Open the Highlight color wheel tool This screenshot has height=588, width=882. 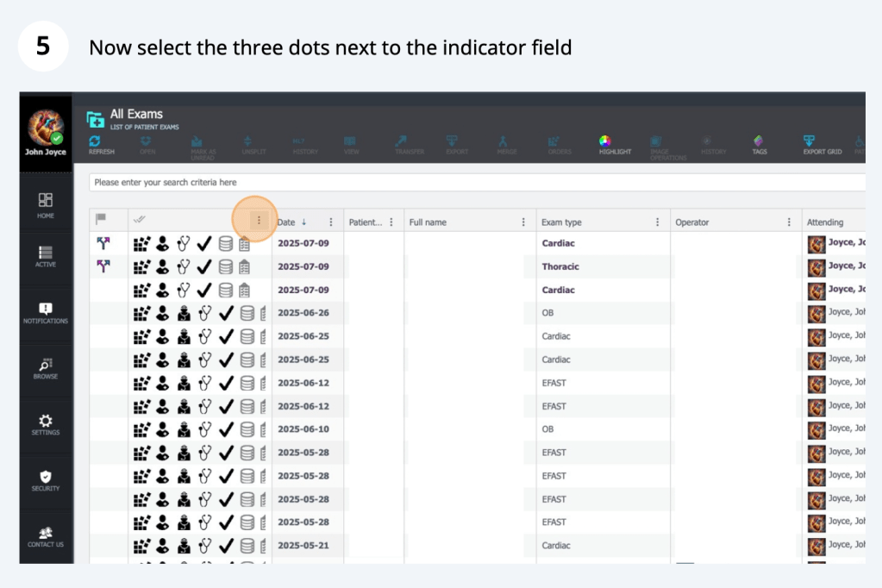616,143
